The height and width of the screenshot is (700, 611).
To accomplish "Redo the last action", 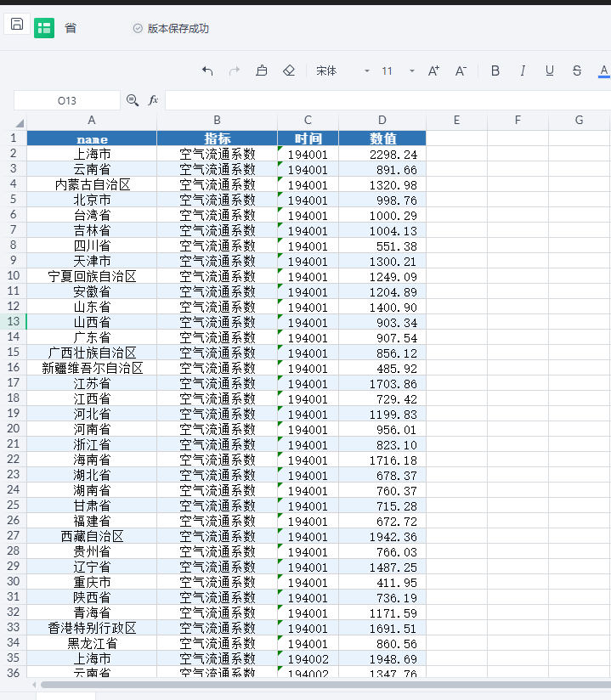I will point(235,71).
